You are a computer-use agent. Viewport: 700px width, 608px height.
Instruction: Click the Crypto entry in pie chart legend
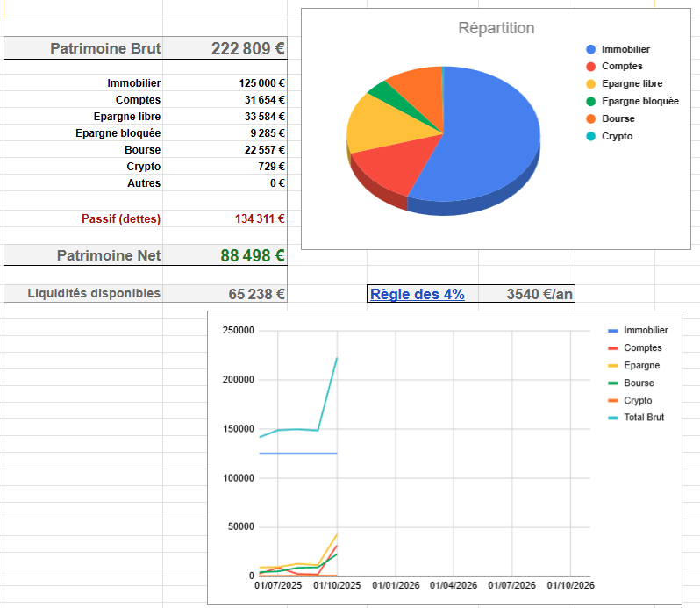[617, 136]
